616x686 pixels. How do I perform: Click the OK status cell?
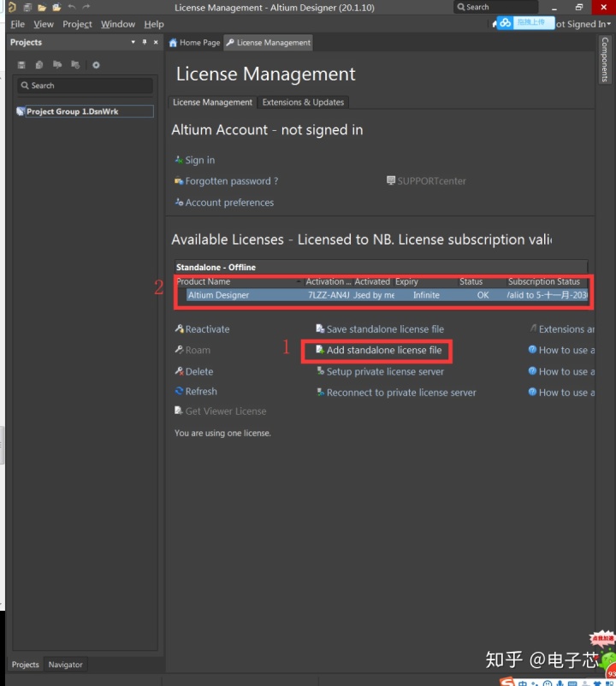(483, 295)
